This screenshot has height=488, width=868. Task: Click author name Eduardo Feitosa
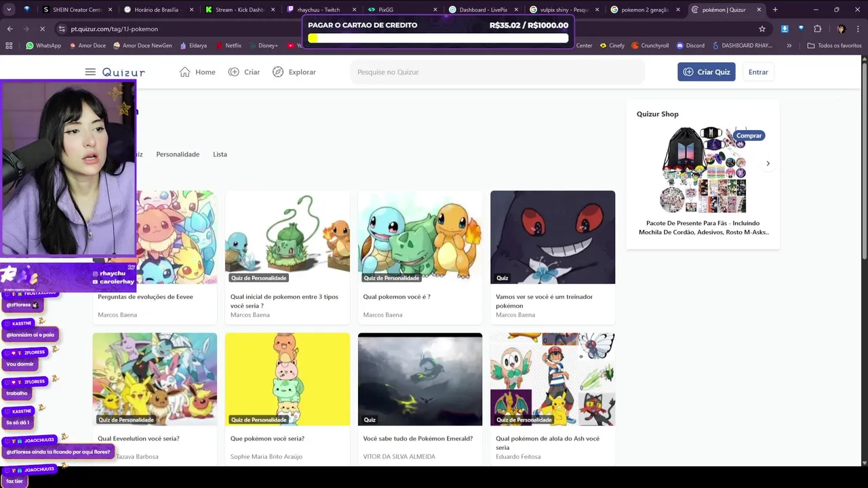click(x=518, y=457)
